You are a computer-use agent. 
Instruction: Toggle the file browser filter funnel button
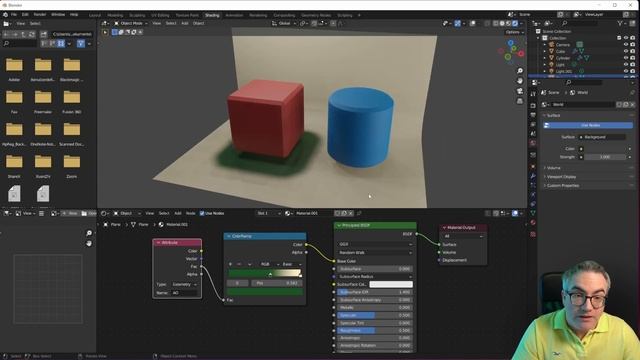point(81,43)
